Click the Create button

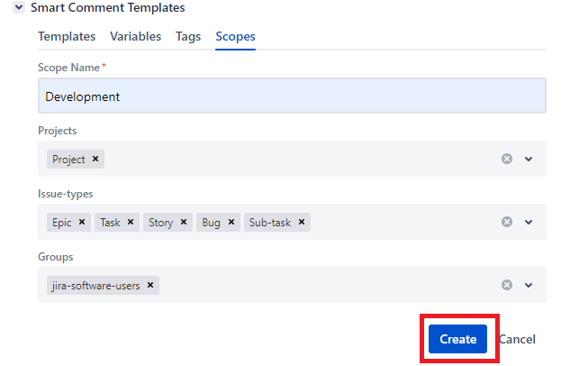coord(457,339)
